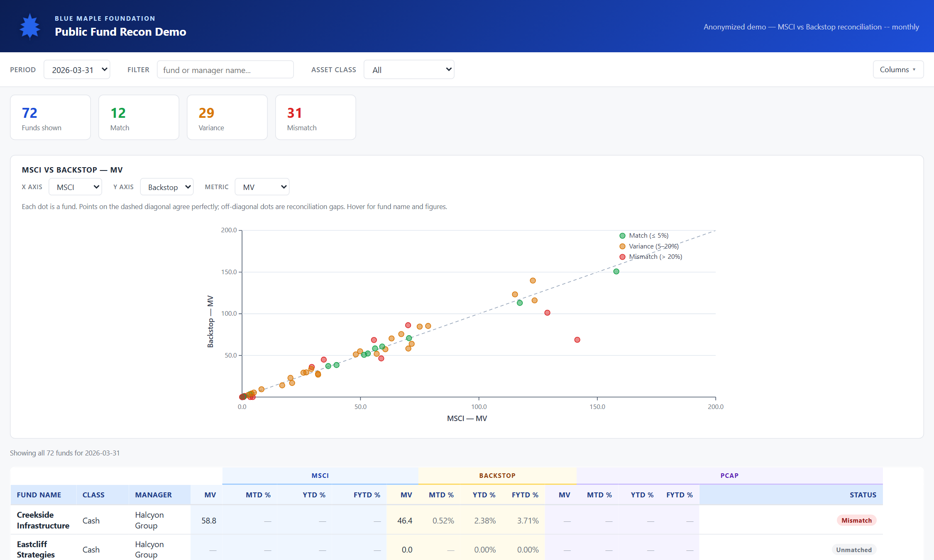
Task: Select the Match summary card
Action: 139,117
